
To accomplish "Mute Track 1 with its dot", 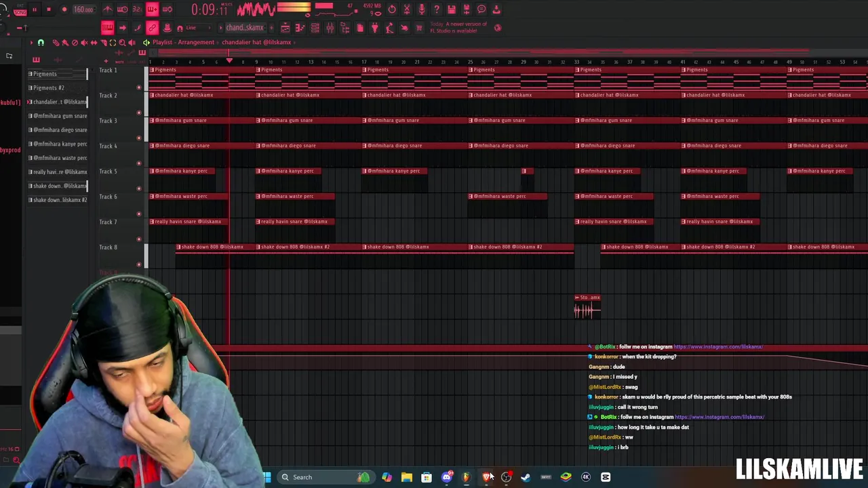I will pos(139,87).
